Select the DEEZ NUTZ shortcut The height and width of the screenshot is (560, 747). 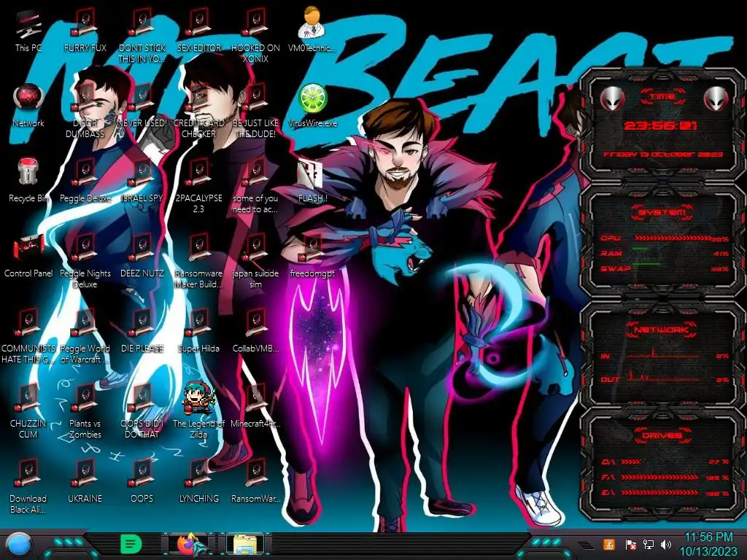point(142,256)
